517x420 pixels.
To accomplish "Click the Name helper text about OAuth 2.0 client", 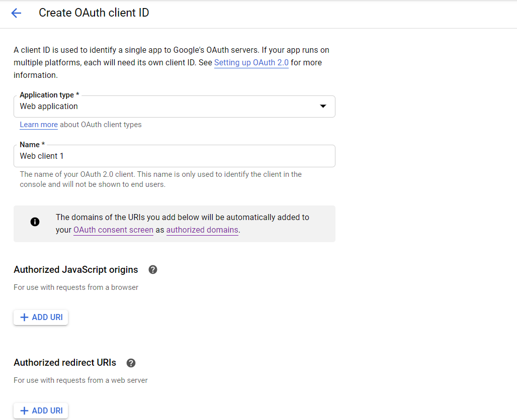I will [x=160, y=179].
